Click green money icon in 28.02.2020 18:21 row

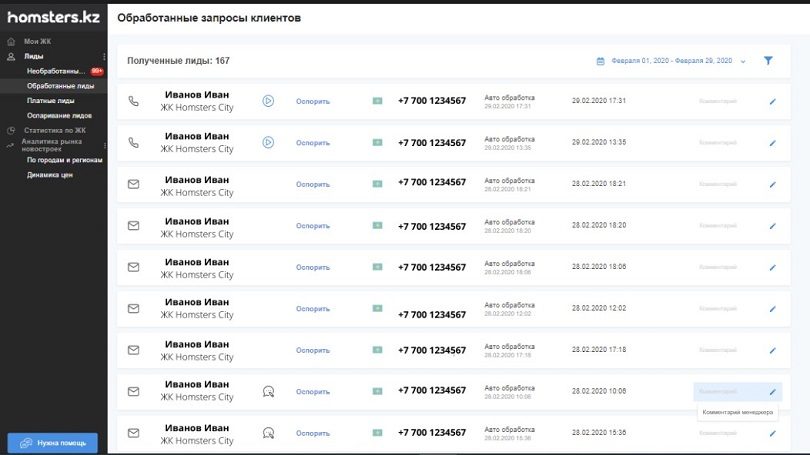coord(378,183)
